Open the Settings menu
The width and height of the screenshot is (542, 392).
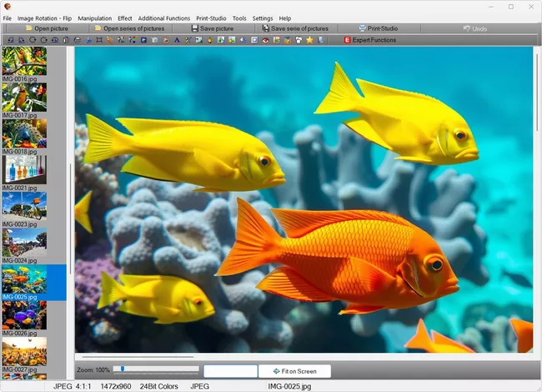263,18
